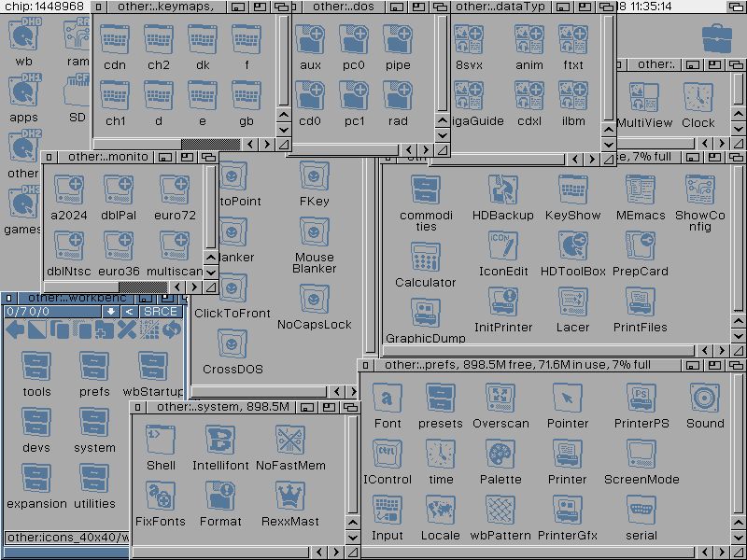Select the NoFastMem icon

click(290, 441)
